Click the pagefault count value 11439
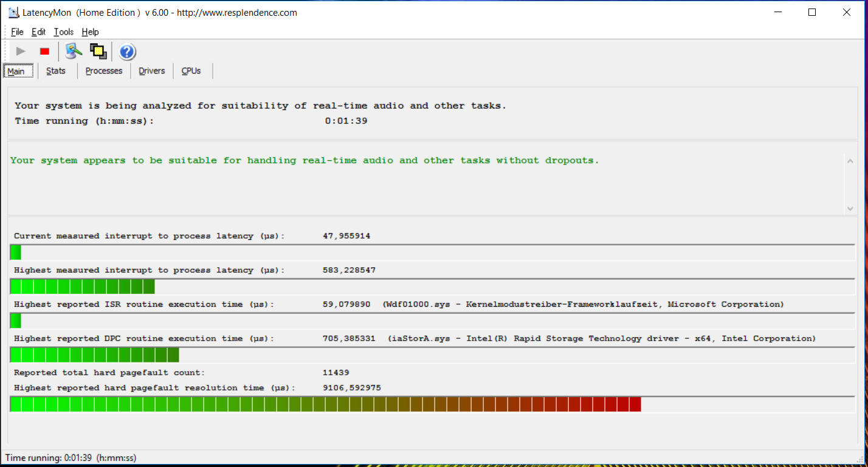 point(336,372)
